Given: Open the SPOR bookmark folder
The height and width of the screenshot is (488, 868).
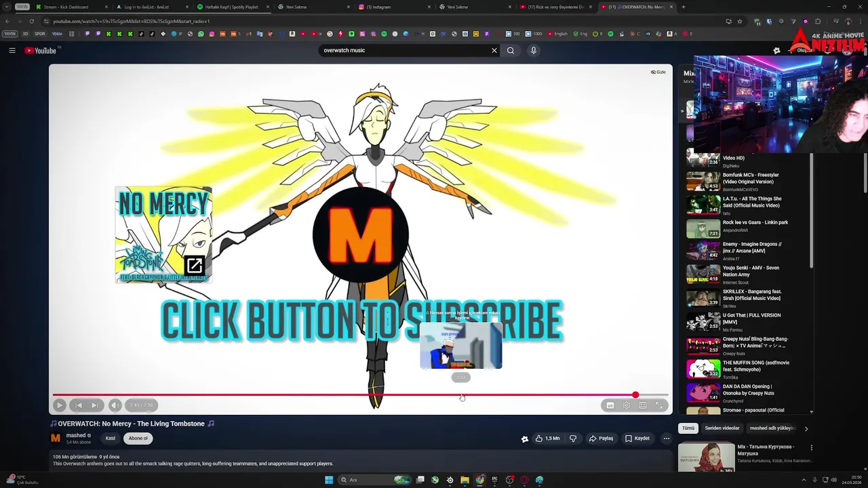Looking at the screenshot, I should point(39,33).
